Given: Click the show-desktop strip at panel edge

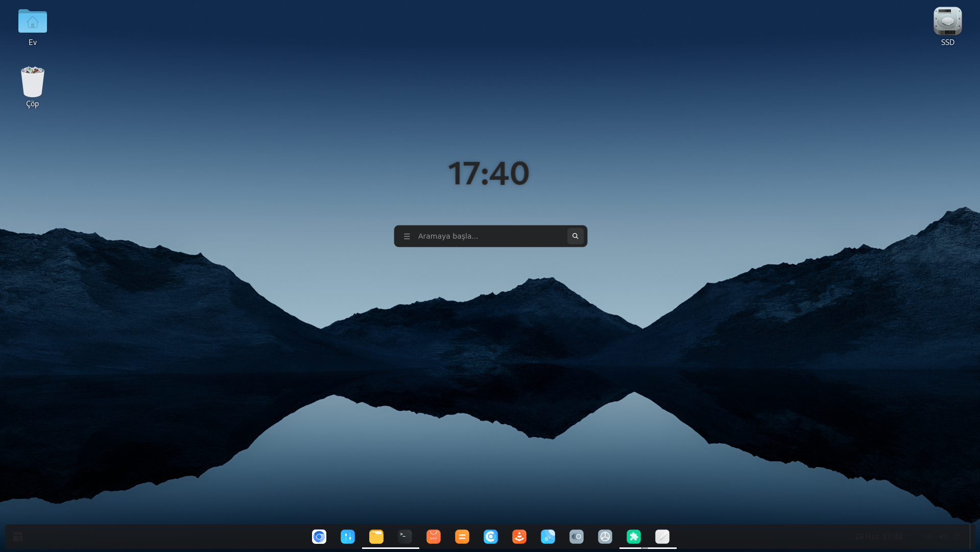Looking at the screenshot, I should point(973,537).
